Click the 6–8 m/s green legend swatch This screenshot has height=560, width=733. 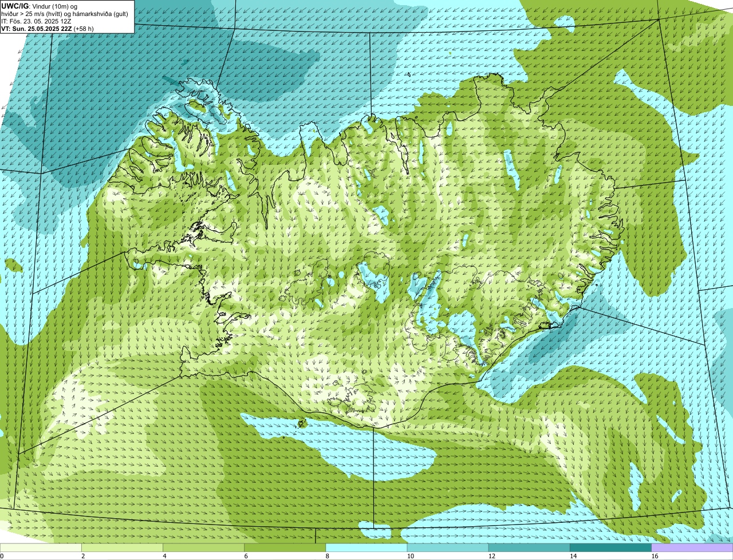285,547
